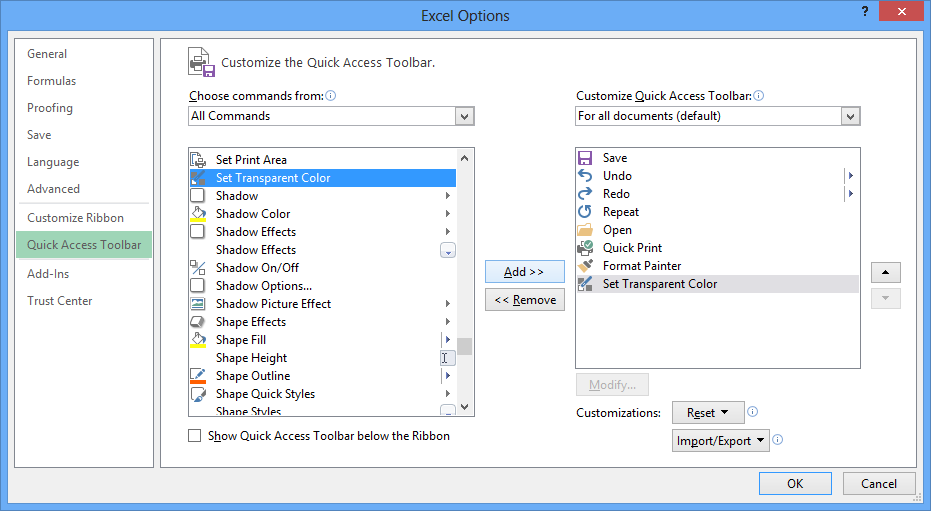931x511 pixels.
Task: Expand the Shape Effects submenu arrow
Action: 448,322
